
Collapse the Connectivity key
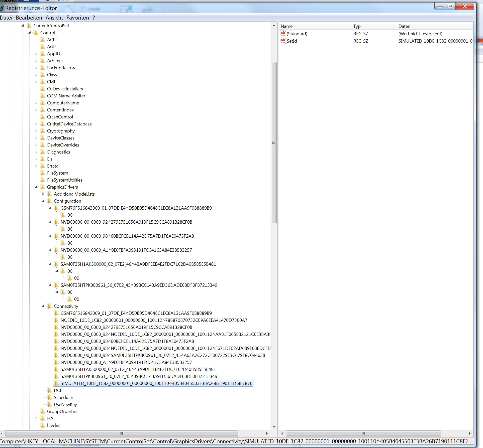(x=43, y=306)
